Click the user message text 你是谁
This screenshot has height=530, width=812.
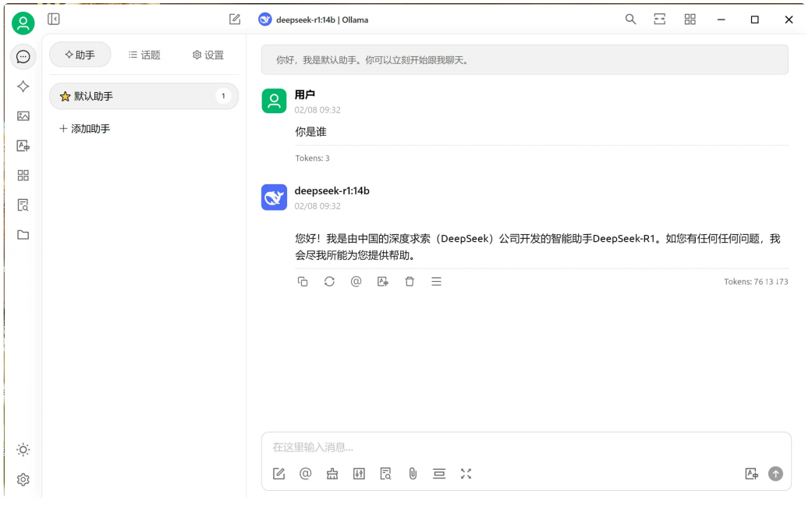coord(310,132)
